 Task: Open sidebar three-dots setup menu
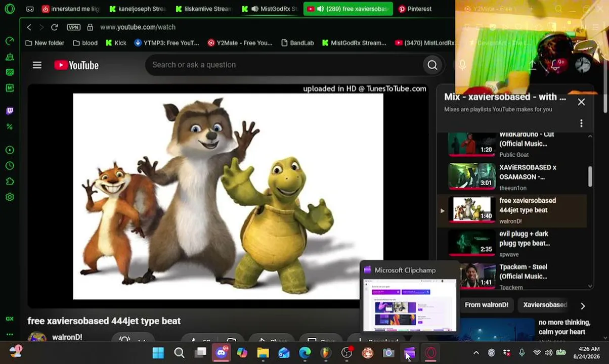[10, 334]
